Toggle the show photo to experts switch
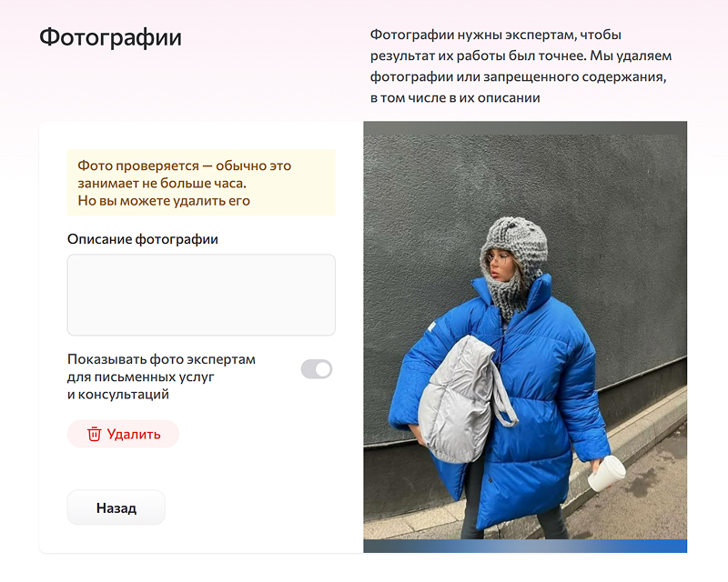Image resolution: width=728 pixels, height=582 pixels. (317, 369)
